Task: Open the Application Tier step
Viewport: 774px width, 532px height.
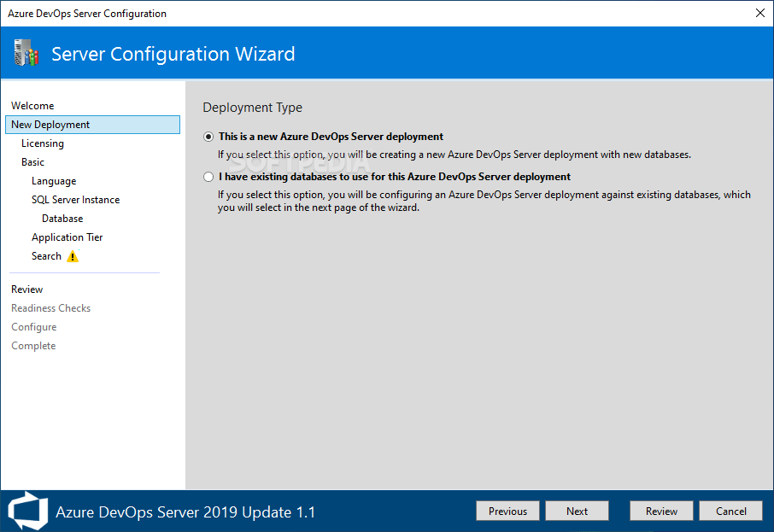Action: (x=67, y=237)
